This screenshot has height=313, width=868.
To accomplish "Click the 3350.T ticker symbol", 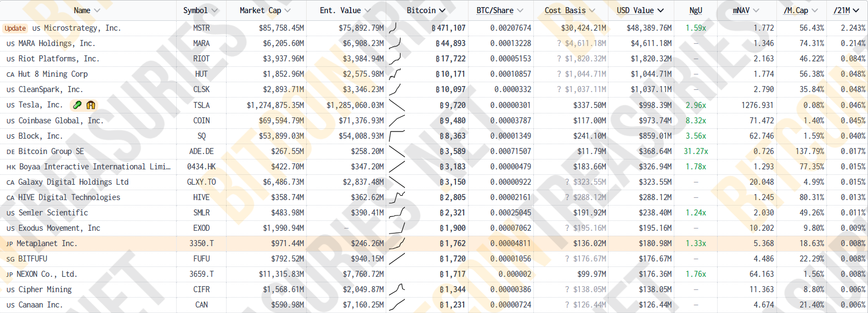I will pyautogui.click(x=201, y=243).
